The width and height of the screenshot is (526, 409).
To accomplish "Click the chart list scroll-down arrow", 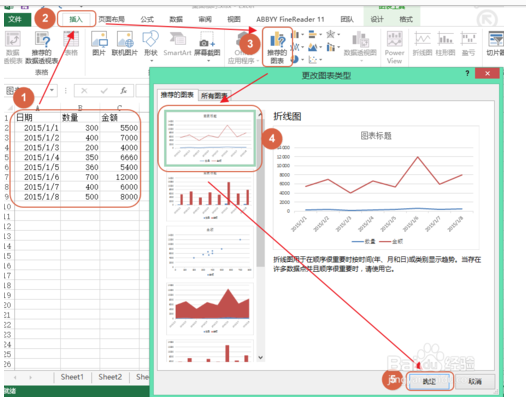I will 261,357.
